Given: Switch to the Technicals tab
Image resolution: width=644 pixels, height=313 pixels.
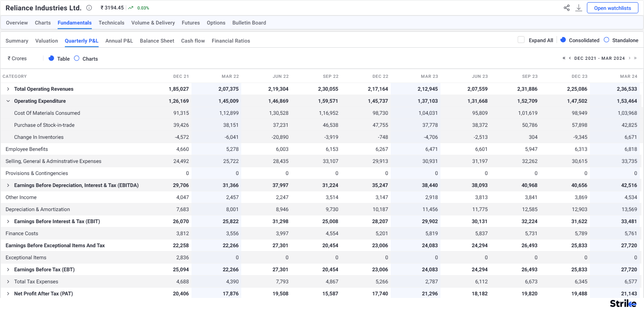Looking at the screenshot, I should pyautogui.click(x=111, y=23).
